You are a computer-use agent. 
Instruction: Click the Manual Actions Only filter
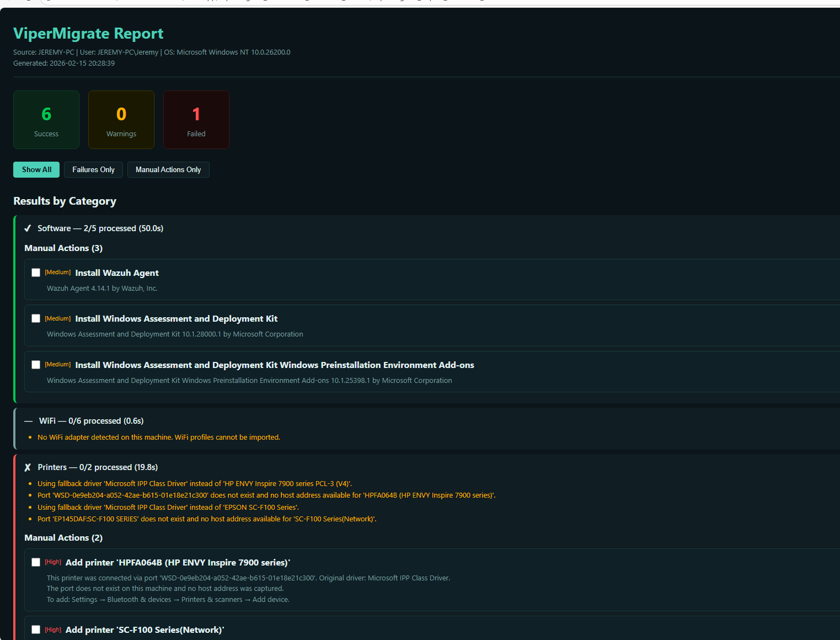(168, 169)
